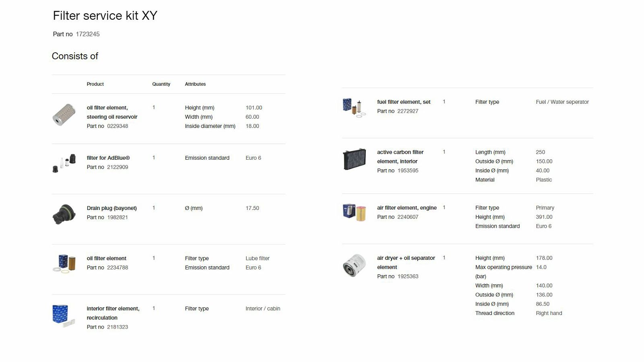Click the air filter element, engine title
The width and height of the screenshot is (644, 362).
click(x=407, y=208)
